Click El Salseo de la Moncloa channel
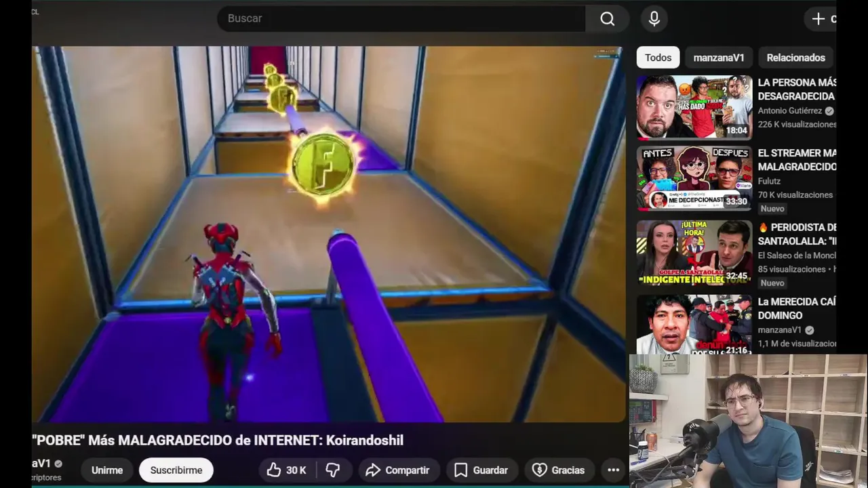Viewport: 868px width, 488px height. 797,256
